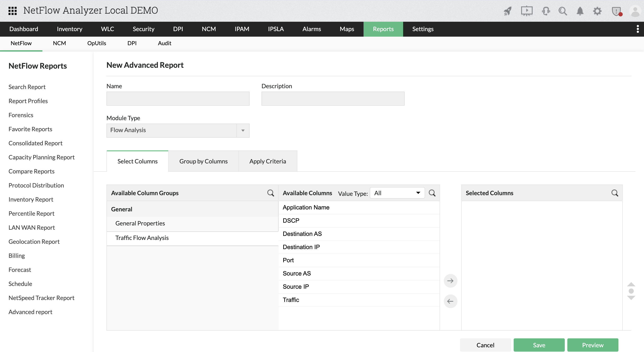Save the new advanced report
Image resolution: width=644 pixels, height=352 pixels.
pyautogui.click(x=539, y=345)
